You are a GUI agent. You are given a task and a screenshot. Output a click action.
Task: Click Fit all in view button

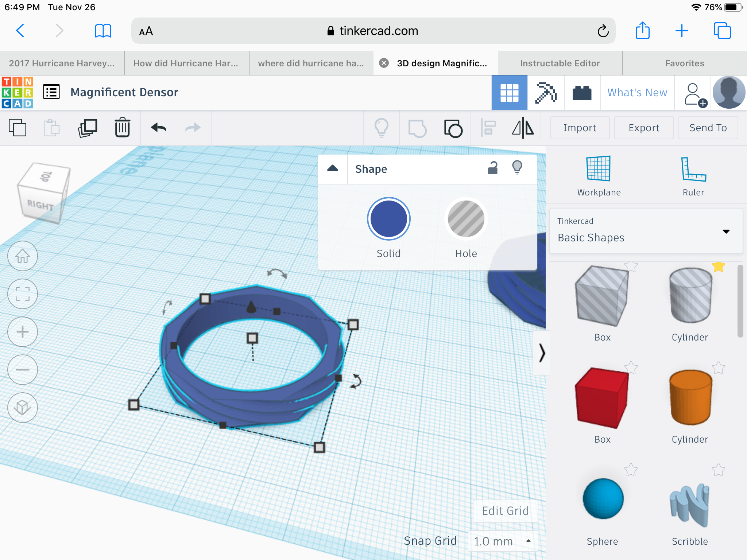23,294
